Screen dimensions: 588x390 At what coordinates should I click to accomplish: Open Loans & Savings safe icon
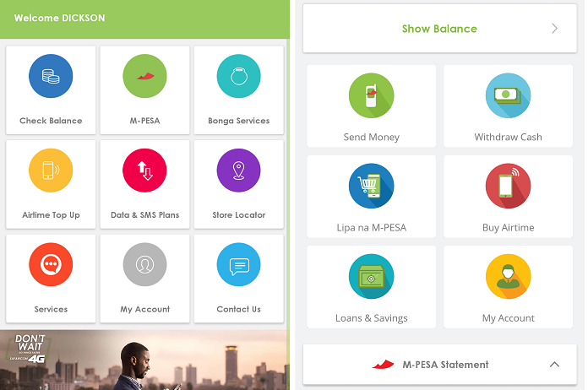click(x=371, y=277)
